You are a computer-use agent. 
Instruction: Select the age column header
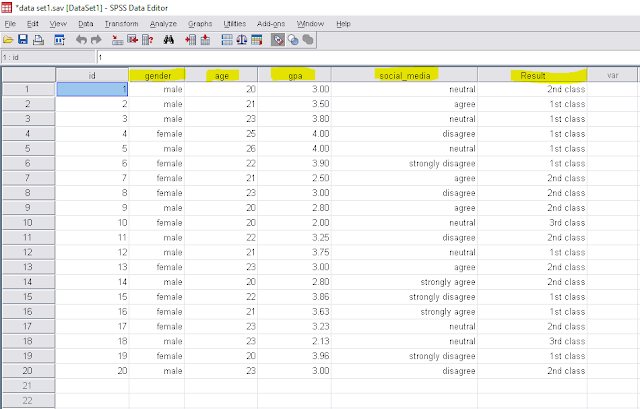(221, 75)
